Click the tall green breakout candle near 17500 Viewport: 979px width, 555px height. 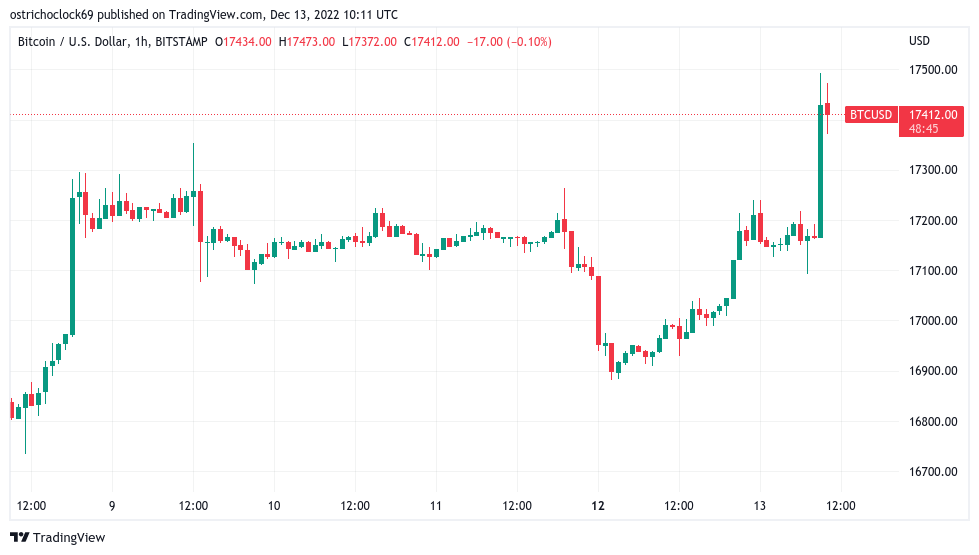coord(820,170)
